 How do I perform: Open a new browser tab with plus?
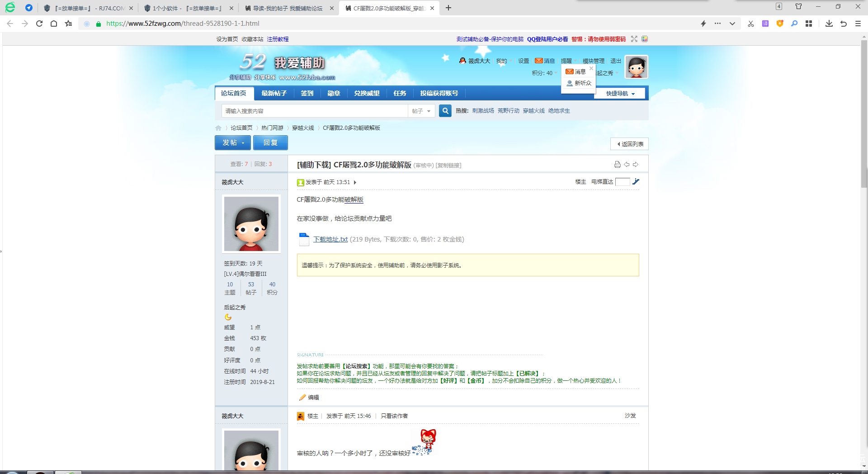[448, 8]
